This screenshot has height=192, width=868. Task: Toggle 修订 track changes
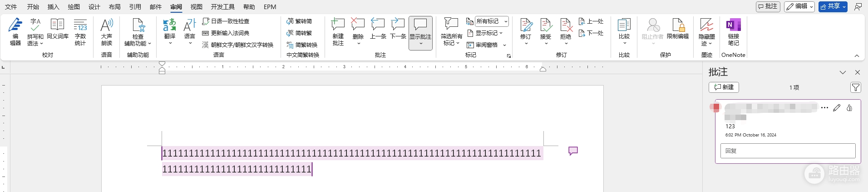pos(526,32)
